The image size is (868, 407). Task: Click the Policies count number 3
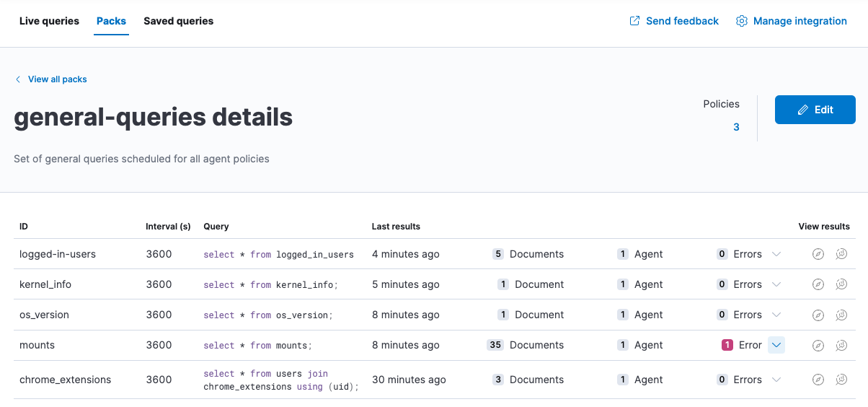point(736,127)
